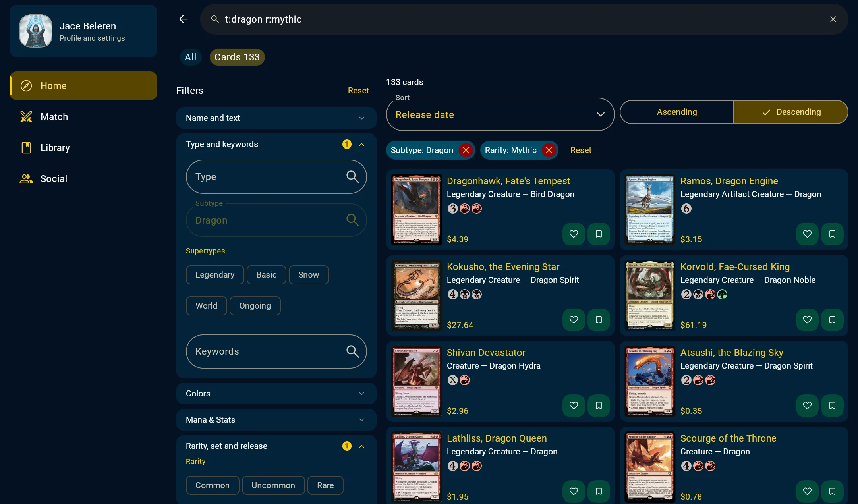Select Descending sort order
This screenshot has height=504, width=858.
coord(791,112)
